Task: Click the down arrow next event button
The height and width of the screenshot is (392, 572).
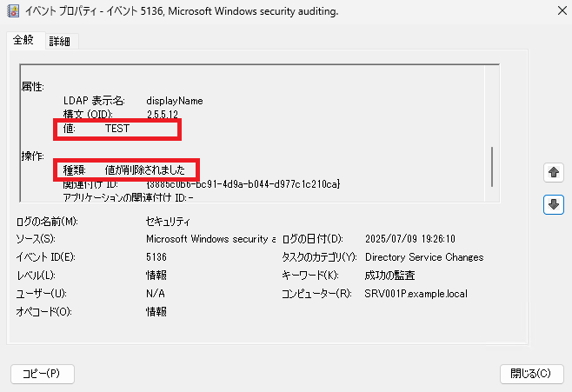Action: (554, 204)
